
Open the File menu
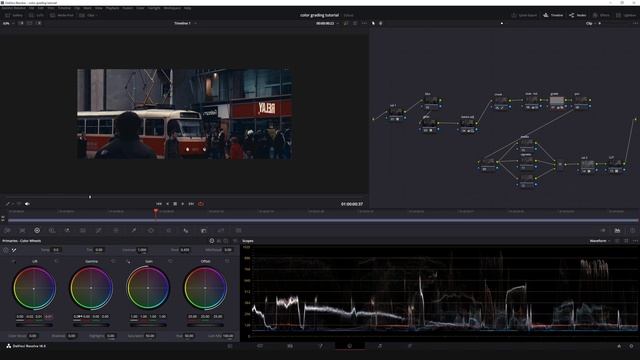31,8
